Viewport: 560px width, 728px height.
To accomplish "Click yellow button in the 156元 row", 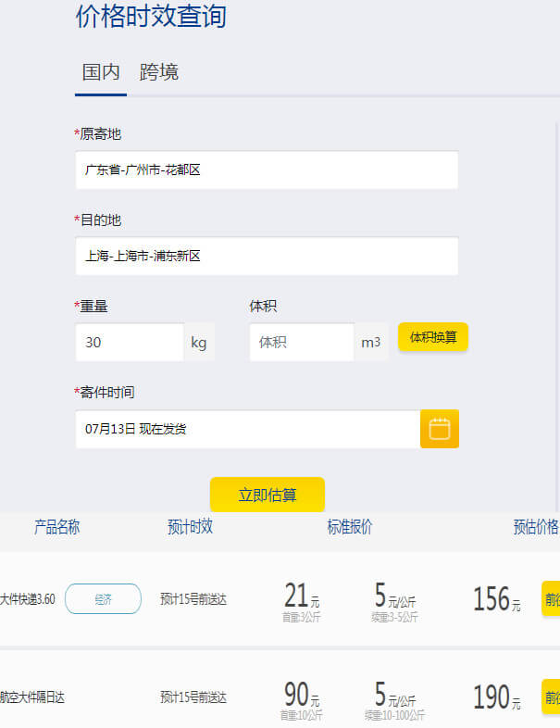I will pos(551,599).
